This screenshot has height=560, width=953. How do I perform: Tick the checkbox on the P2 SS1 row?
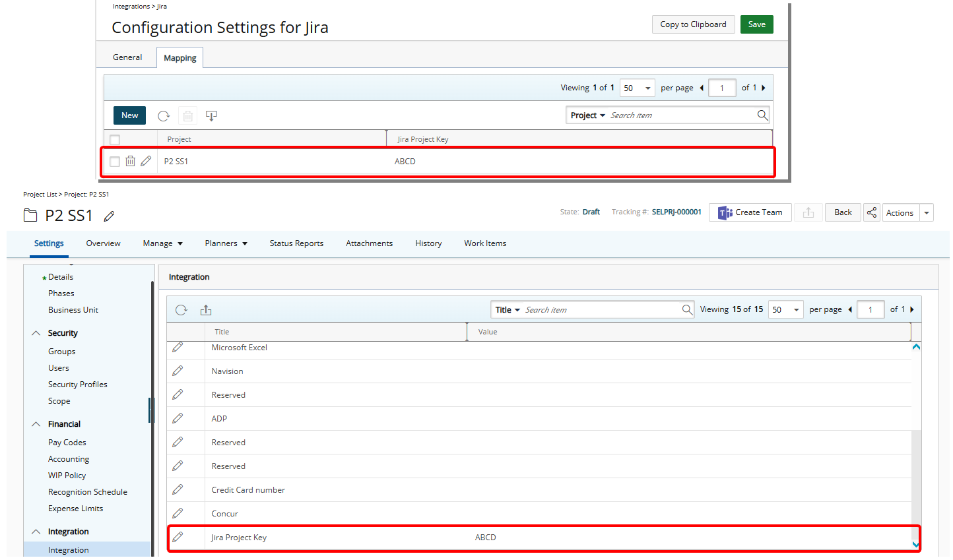coord(114,160)
